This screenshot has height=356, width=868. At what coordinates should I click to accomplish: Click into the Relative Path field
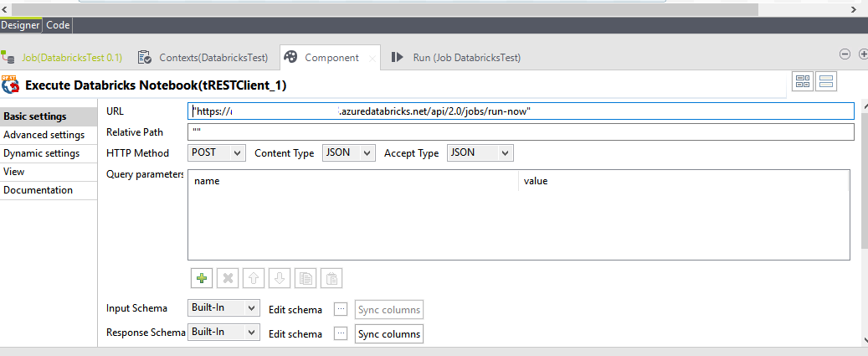pos(521,132)
